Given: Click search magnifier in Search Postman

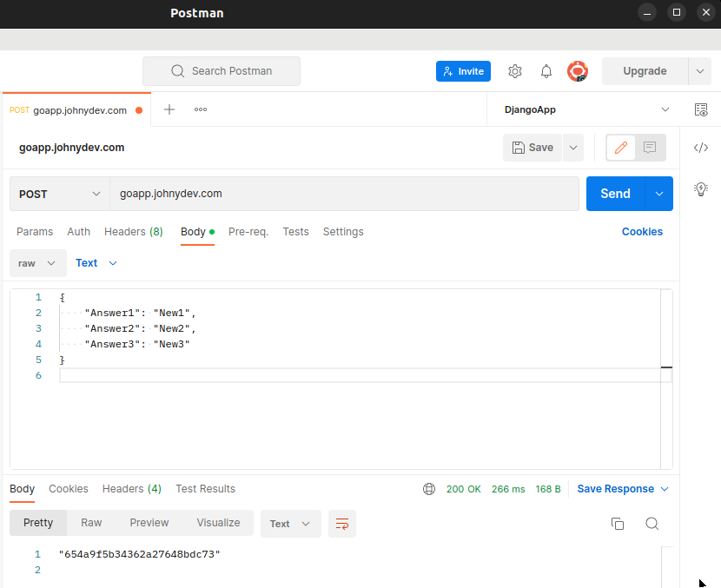Looking at the screenshot, I should click(x=177, y=71).
